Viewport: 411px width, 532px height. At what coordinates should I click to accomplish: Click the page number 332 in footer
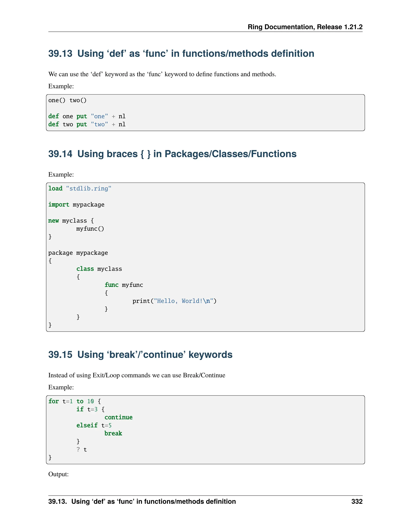coord(357,501)
